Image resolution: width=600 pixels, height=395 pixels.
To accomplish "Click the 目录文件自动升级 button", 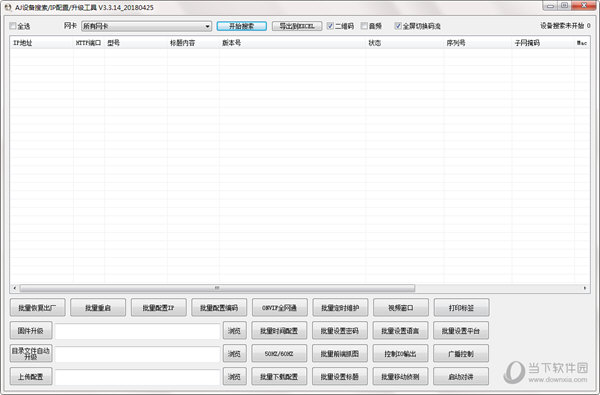I will click(x=31, y=353).
